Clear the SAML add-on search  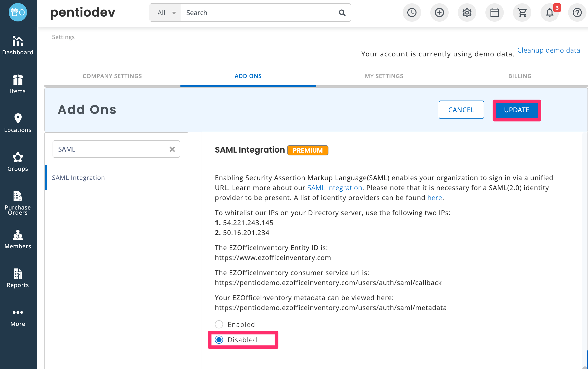pos(172,149)
